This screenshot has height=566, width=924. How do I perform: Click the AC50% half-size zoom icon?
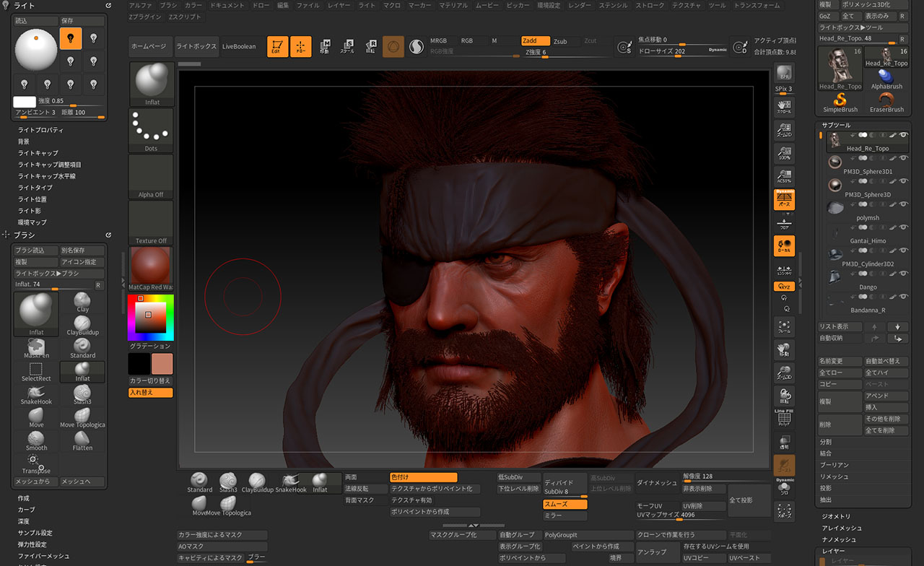click(784, 176)
